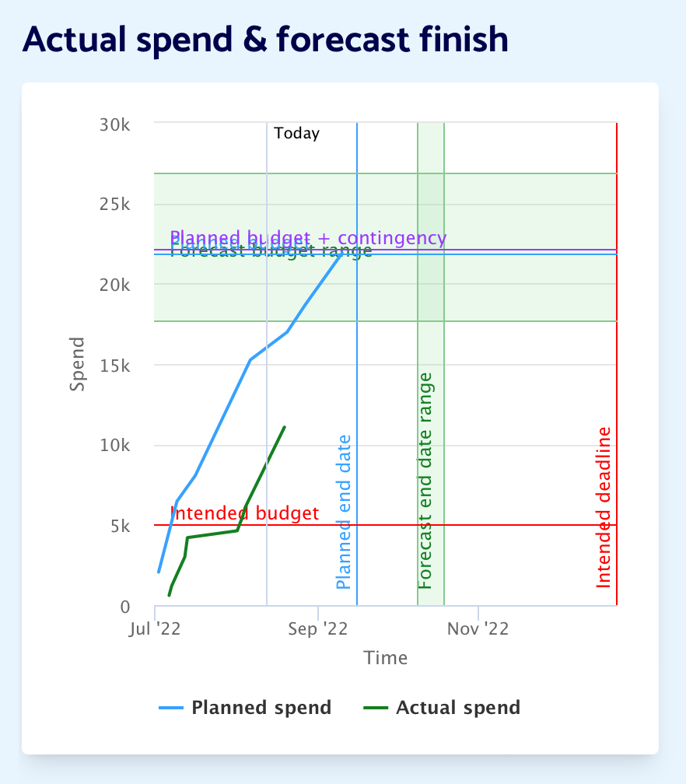686x784 pixels.
Task: Click the Nov '22 x-axis label
Action: point(478,628)
